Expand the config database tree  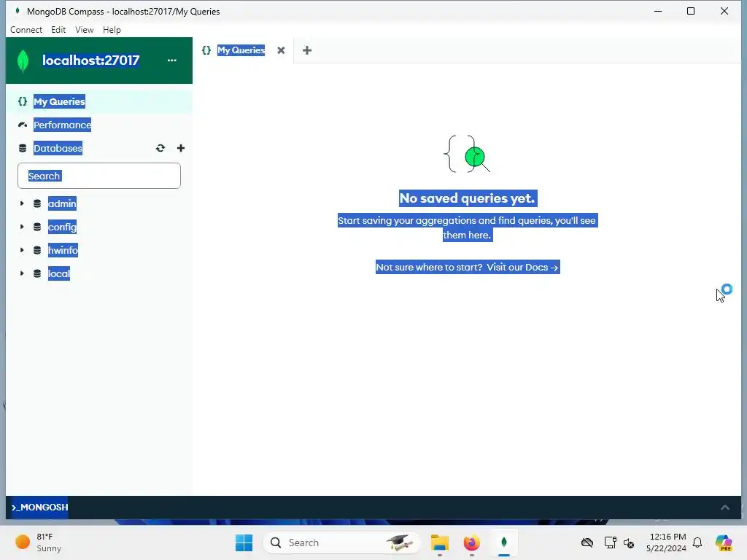pyautogui.click(x=21, y=227)
